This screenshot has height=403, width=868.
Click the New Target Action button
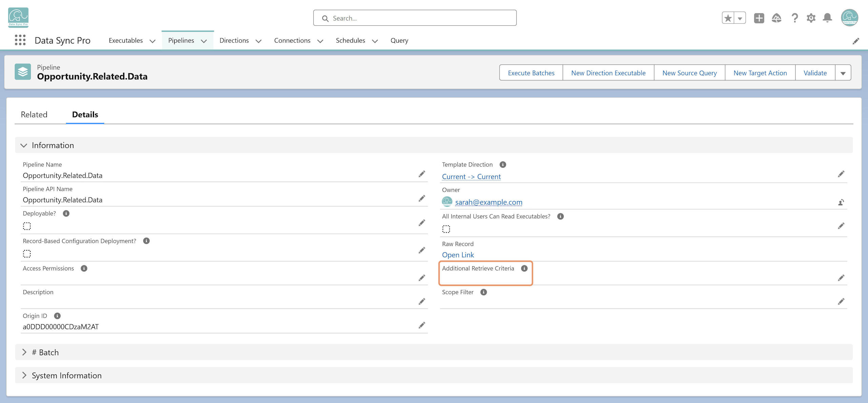pos(760,73)
